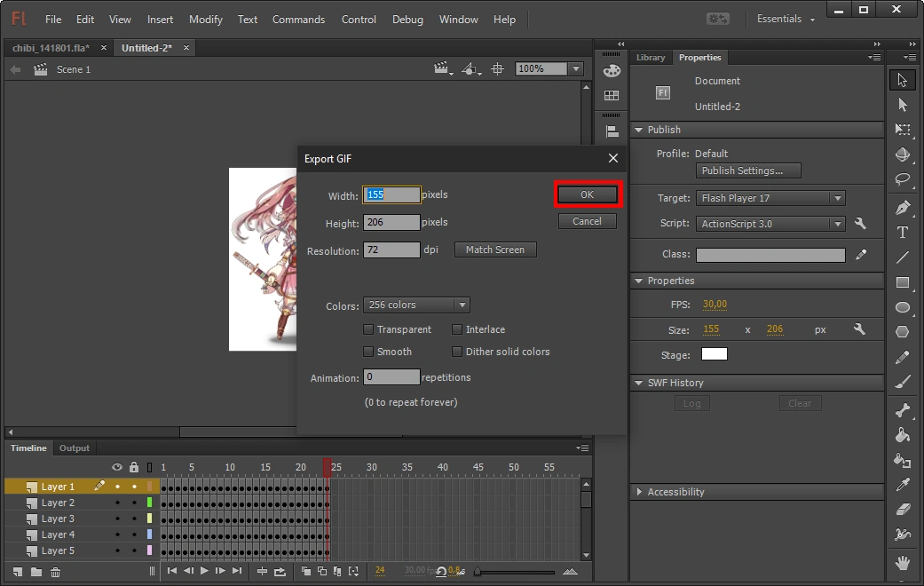
Task: Open the Colors 256 colors dropdown
Action: tap(416, 305)
